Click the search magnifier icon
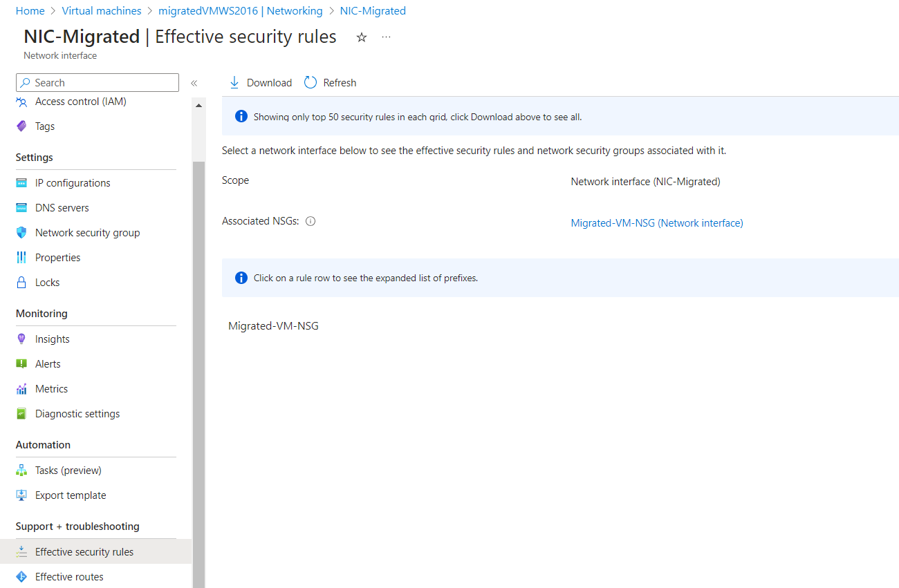 (x=26, y=83)
